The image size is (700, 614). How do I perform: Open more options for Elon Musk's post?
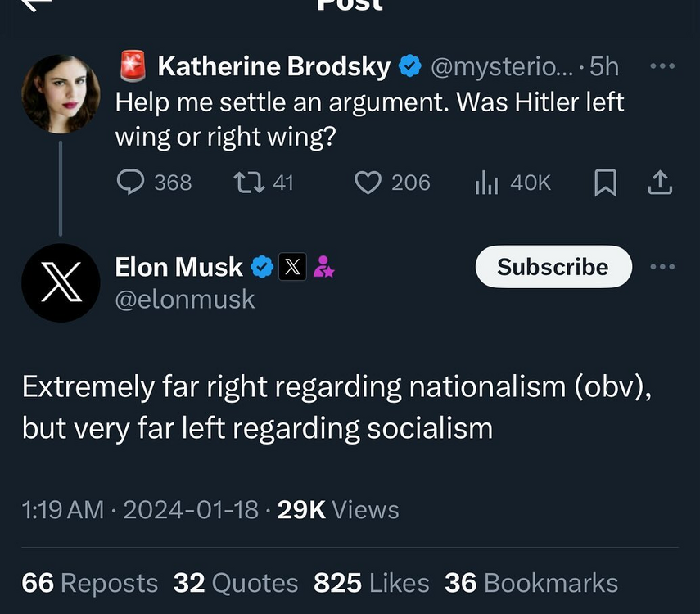[662, 267]
